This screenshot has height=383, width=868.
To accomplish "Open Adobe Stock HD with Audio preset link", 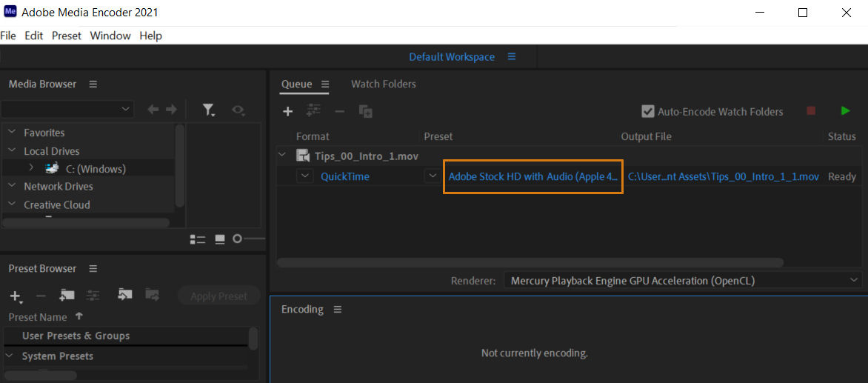I will click(x=533, y=176).
